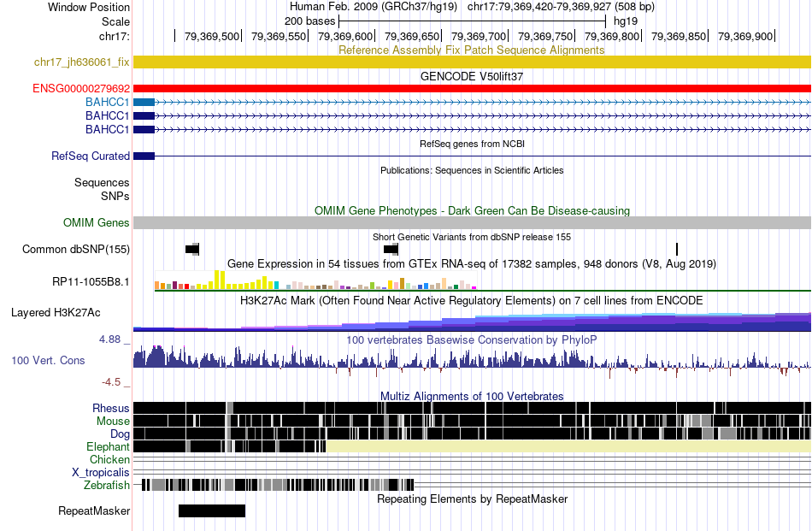Open Multiz Alignments of 100 Vertebrates title
812x531 pixels.
click(x=472, y=396)
